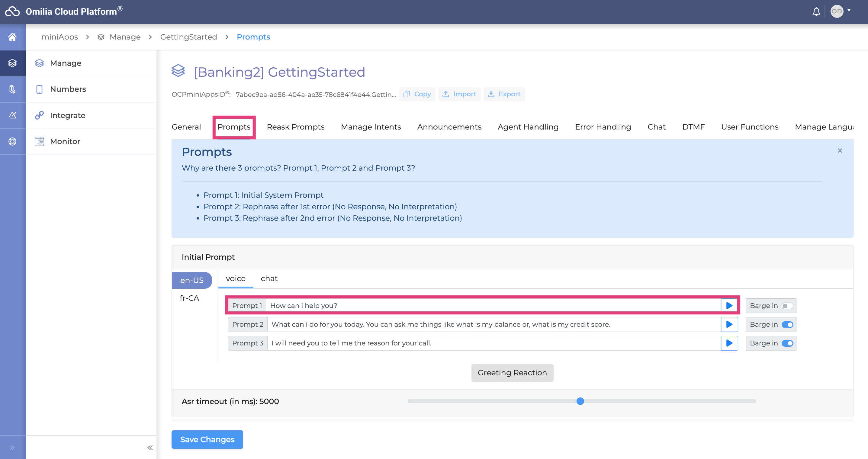Switch to the Manage Intents tab
The image size is (868, 459).
(371, 127)
